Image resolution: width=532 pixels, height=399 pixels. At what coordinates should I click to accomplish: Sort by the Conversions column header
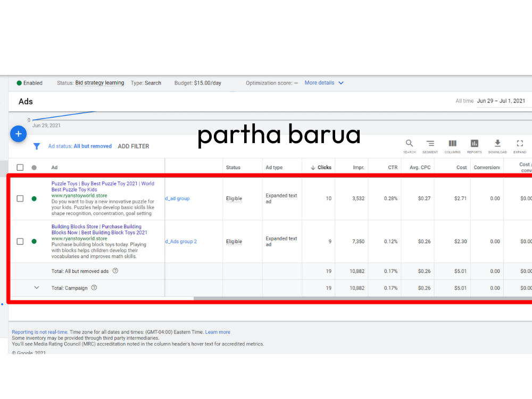click(x=487, y=167)
